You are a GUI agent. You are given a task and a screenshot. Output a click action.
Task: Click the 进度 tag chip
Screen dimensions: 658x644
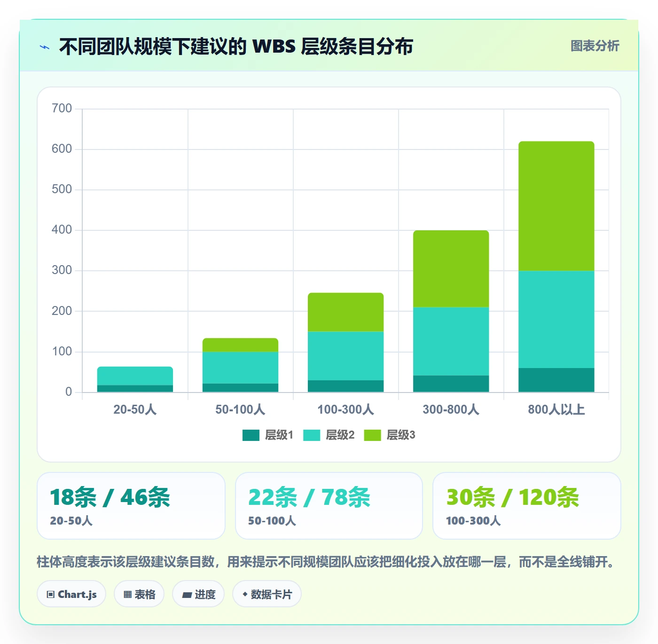click(198, 594)
